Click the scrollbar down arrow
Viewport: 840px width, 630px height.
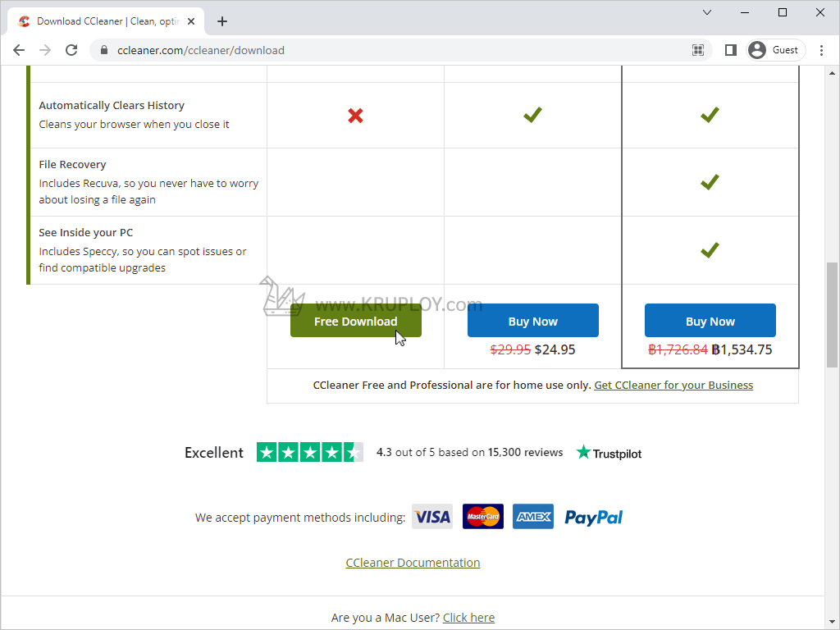pos(832,622)
